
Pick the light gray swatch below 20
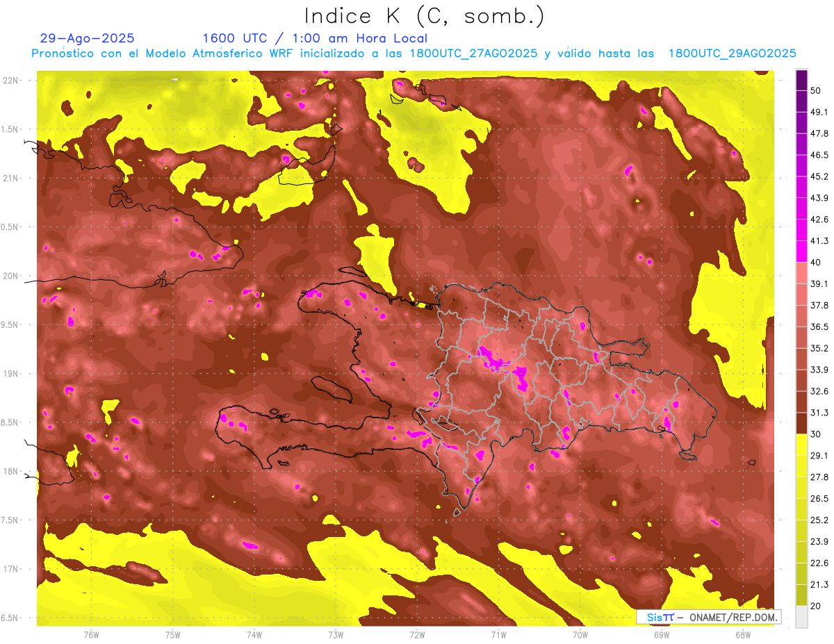pyautogui.click(x=801, y=617)
